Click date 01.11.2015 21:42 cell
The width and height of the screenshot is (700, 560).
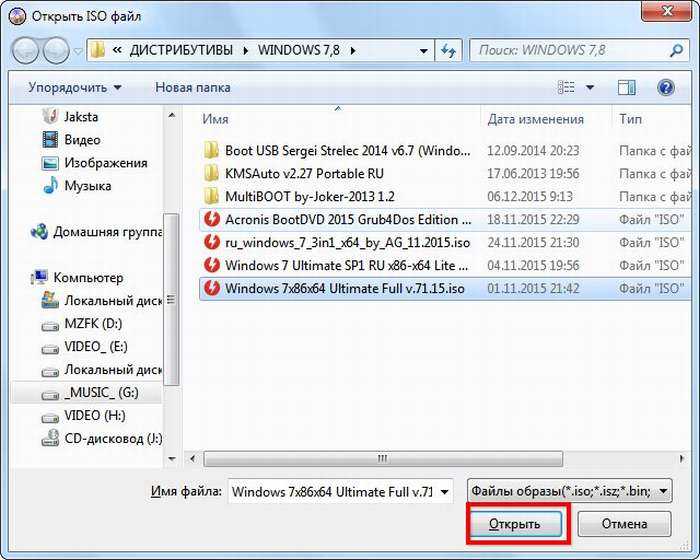point(533,288)
